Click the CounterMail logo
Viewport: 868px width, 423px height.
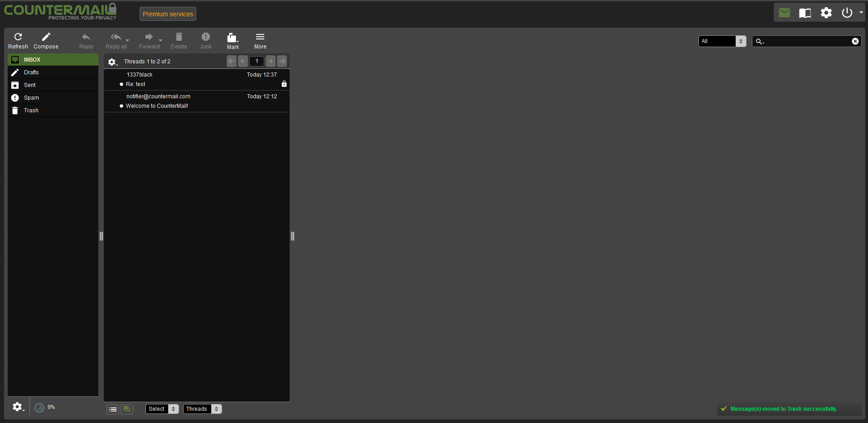coord(60,11)
